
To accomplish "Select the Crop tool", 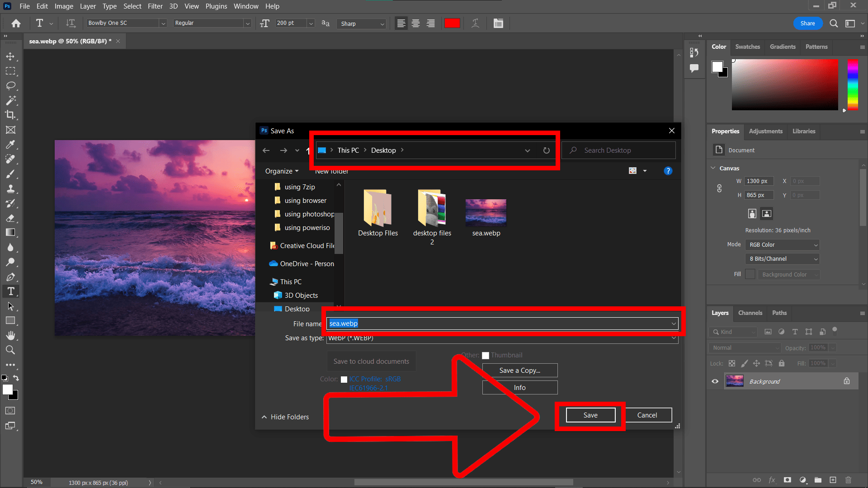I will pyautogui.click(x=11, y=115).
